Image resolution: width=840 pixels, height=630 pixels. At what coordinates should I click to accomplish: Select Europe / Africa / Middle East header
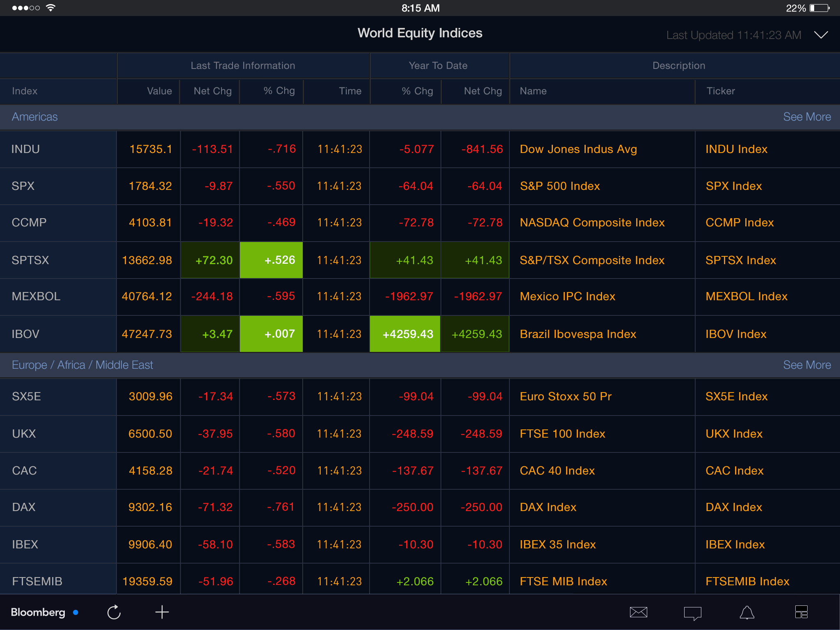point(82,365)
